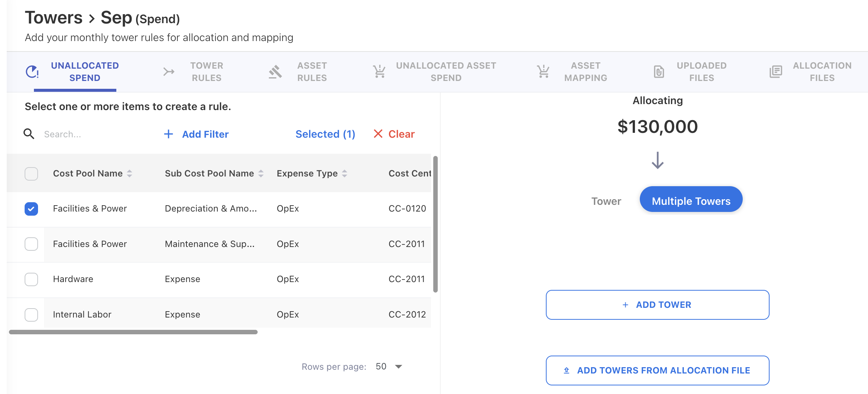Click the Asset Mapping cart icon

[543, 72]
